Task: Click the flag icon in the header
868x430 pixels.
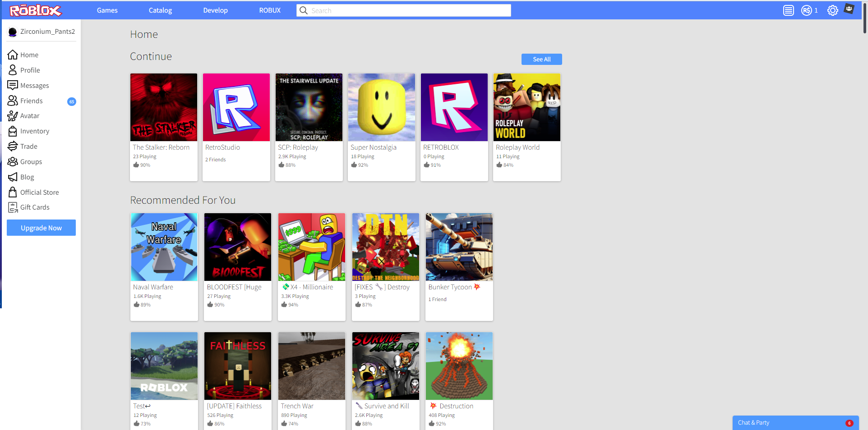Action: 850,9
